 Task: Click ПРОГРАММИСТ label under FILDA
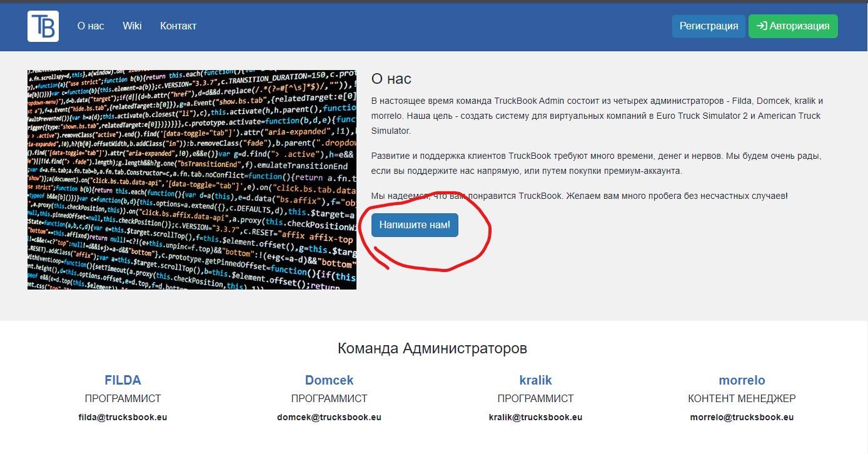point(123,398)
